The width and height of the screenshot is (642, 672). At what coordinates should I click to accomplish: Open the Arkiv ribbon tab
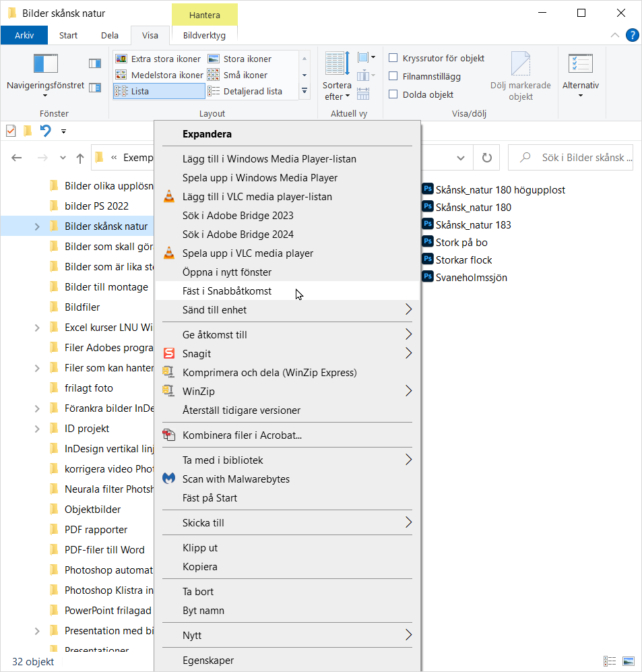24,36
